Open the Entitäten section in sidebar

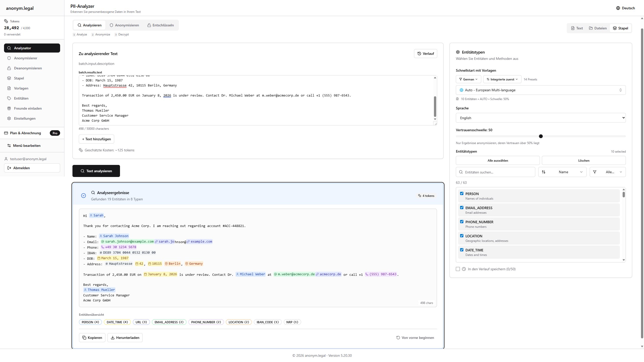[x=21, y=98]
